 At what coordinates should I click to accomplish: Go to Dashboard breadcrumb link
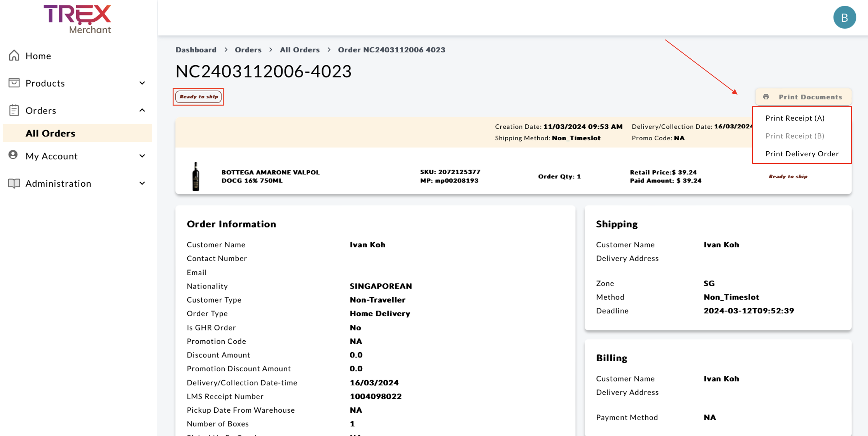196,50
